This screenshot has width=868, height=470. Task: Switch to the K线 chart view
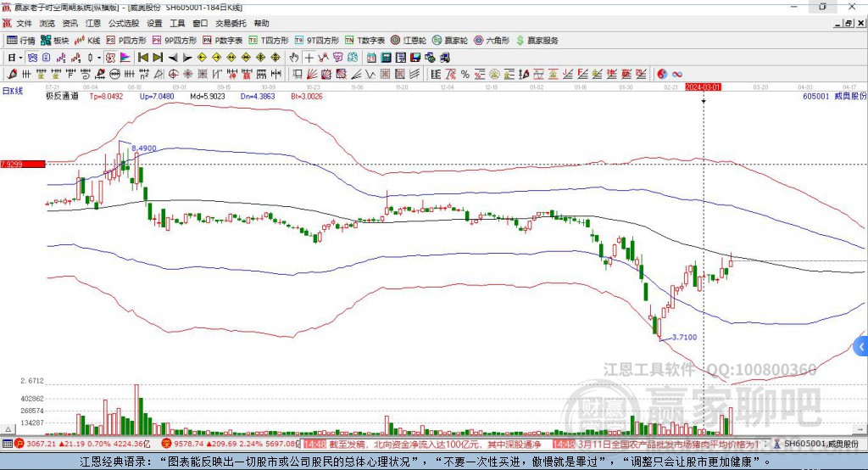coord(87,41)
